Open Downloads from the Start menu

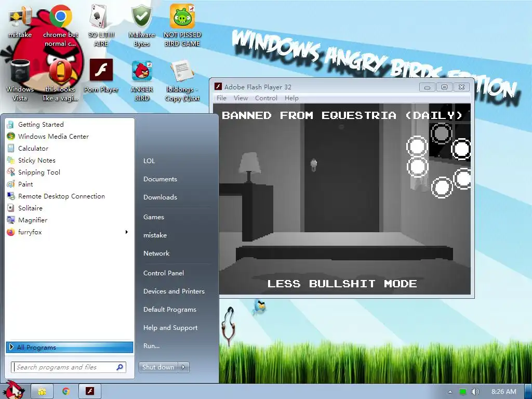coord(160,197)
